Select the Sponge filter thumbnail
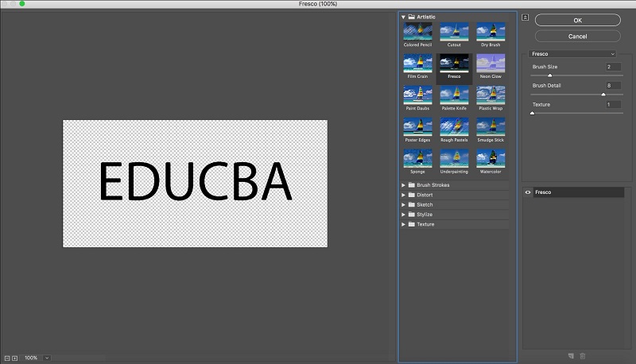 coord(417,158)
